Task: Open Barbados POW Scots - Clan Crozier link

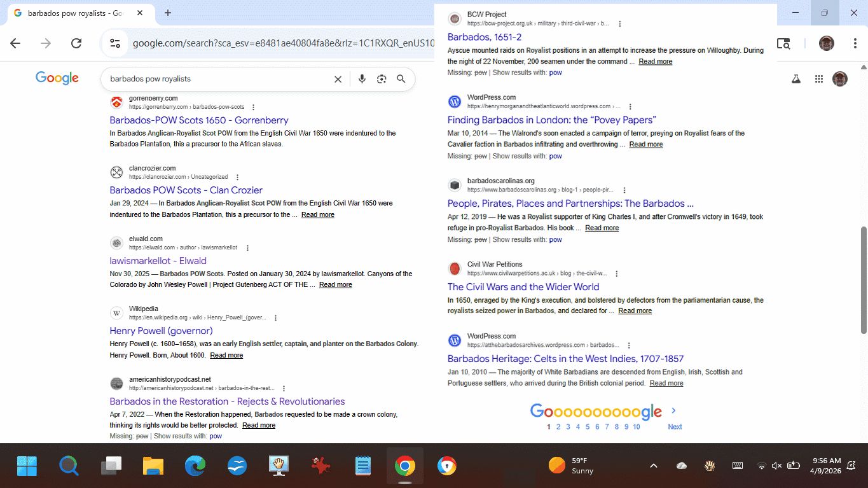Action: click(186, 190)
